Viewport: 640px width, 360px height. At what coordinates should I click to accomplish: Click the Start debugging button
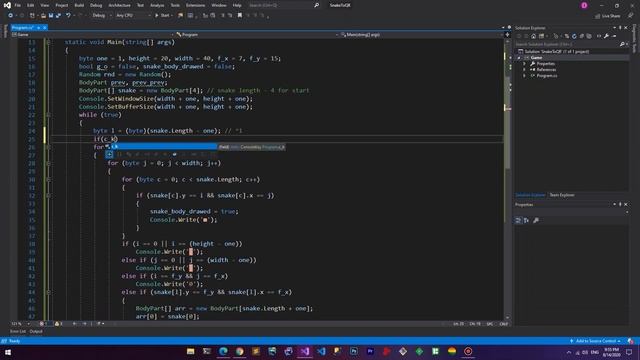point(162,16)
